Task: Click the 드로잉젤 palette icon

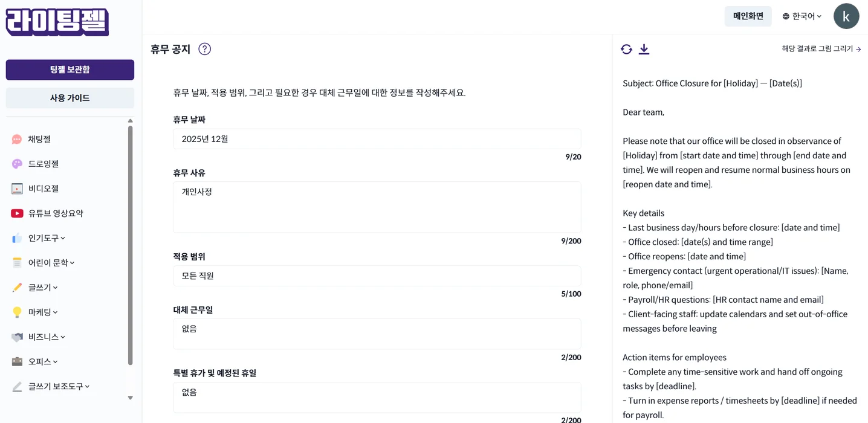Action: [17, 164]
